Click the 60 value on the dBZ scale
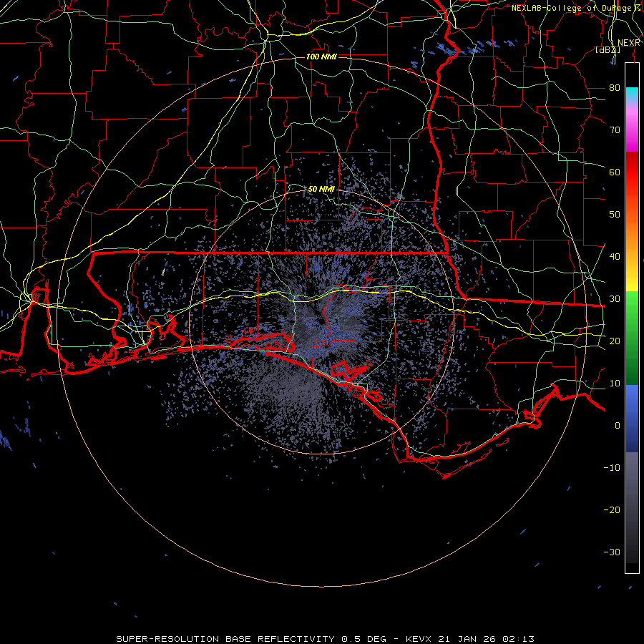The width and height of the screenshot is (644, 644). tap(615, 172)
